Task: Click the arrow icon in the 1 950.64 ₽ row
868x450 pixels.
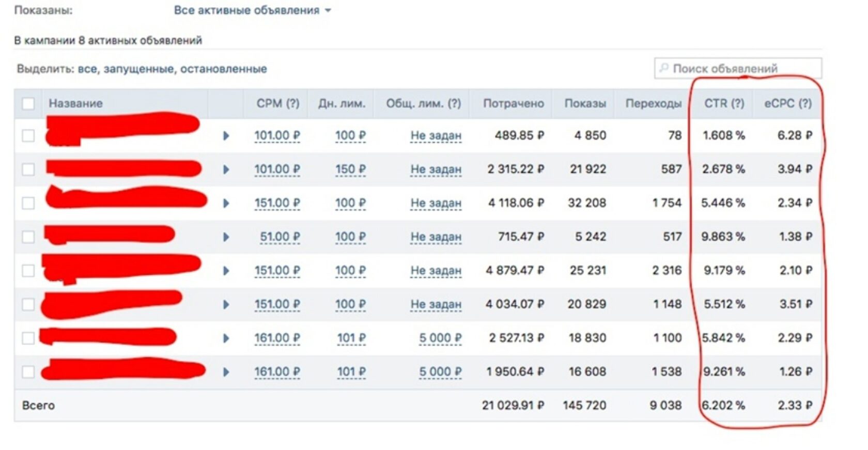Action: [226, 372]
